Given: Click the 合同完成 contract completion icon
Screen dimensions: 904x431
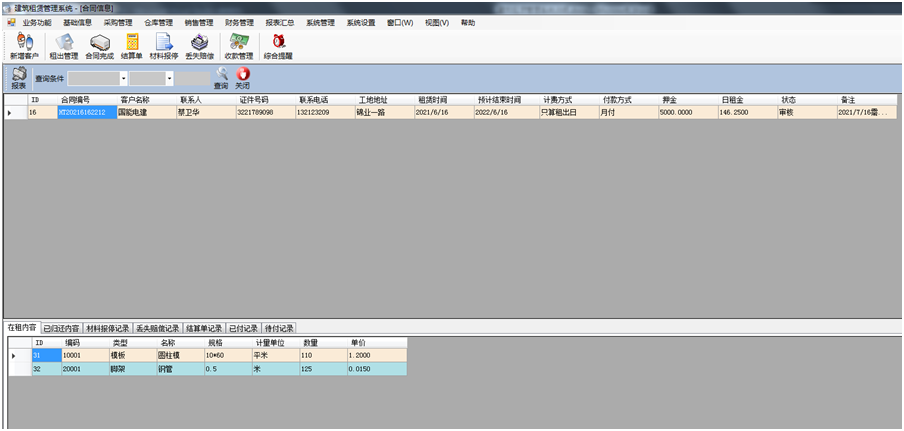Looking at the screenshot, I should 99,45.
